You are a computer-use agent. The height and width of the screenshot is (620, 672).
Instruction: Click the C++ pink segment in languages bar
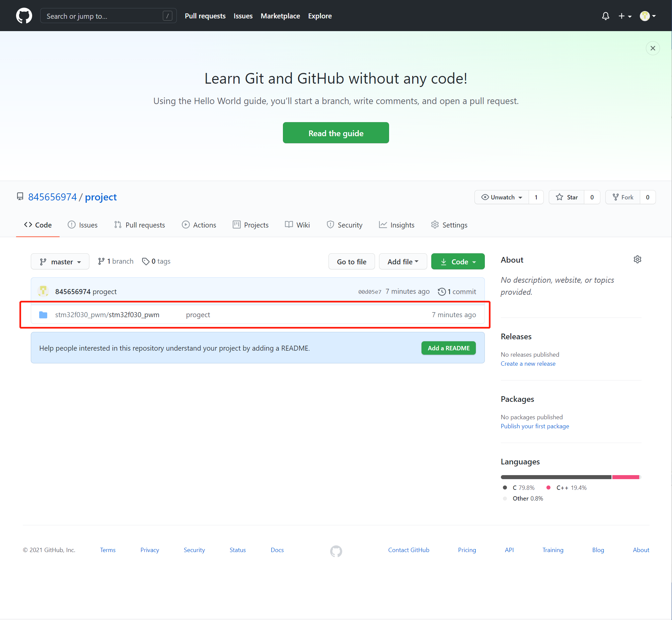tap(625, 477)
